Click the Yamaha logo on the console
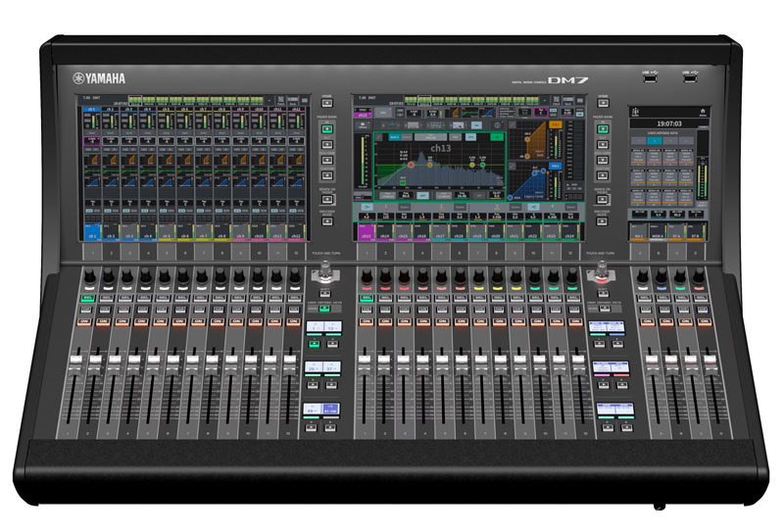Screen dimensions: 784x532 click(101, 80)
